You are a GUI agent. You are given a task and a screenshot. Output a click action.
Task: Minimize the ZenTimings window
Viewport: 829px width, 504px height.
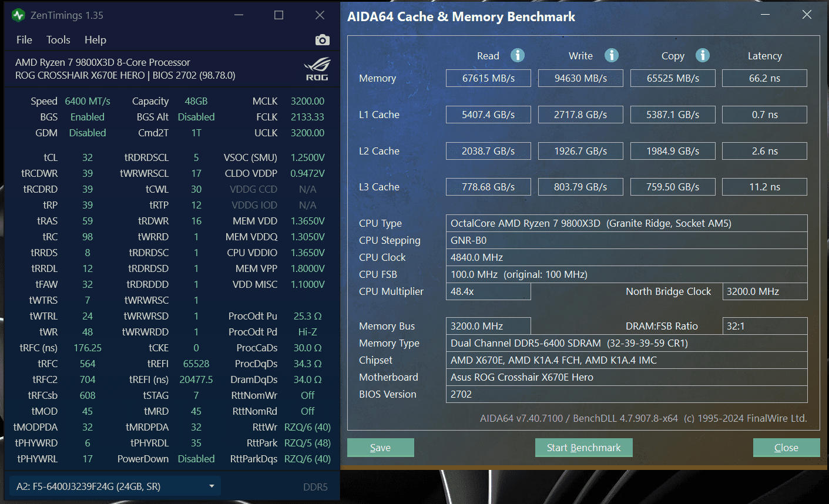(239, 15)
